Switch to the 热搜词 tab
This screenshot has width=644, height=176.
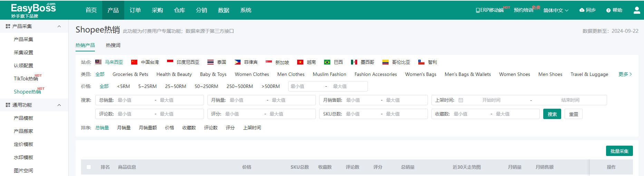click(113, 45)
